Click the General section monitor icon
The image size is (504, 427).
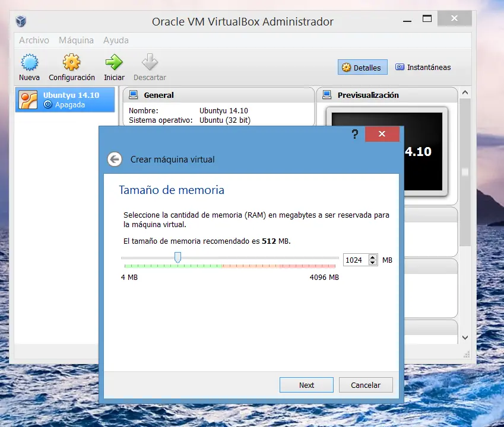pyautogui.click(x=133, y=95)
